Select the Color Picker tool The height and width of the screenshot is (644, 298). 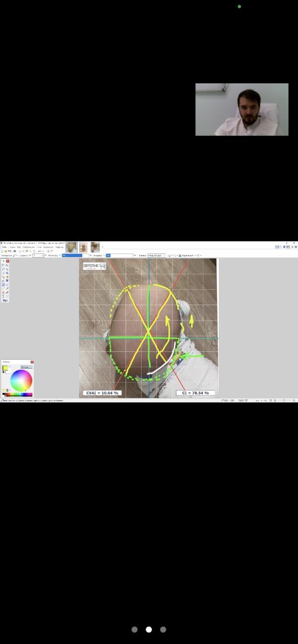7,288
